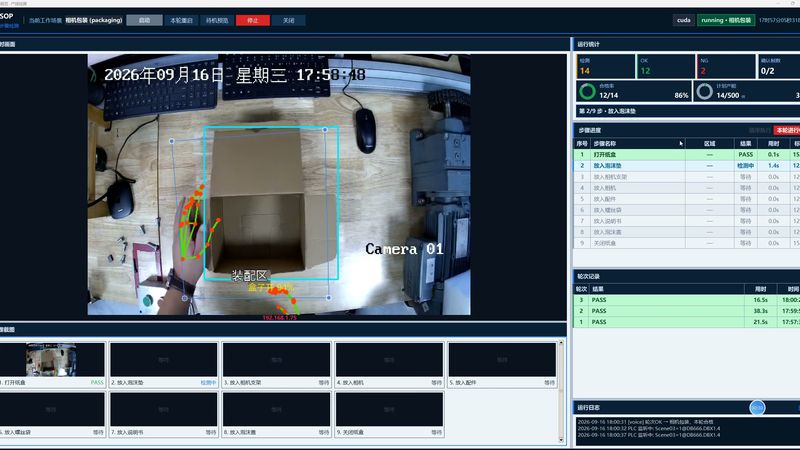Click the cuda status badge

684,20
